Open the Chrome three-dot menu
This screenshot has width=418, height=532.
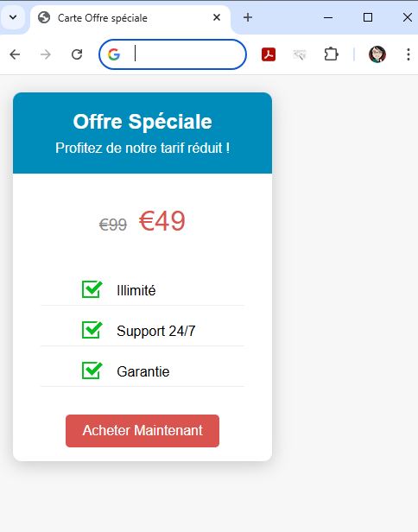tap(408, 54)
